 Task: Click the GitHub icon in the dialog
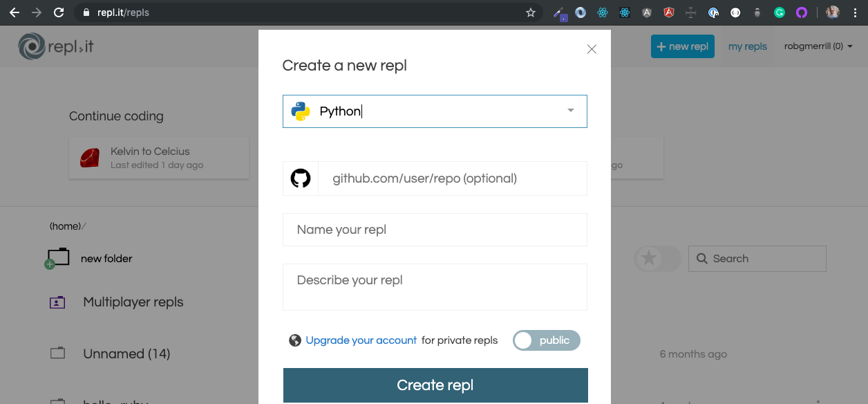tap(301, 178)
